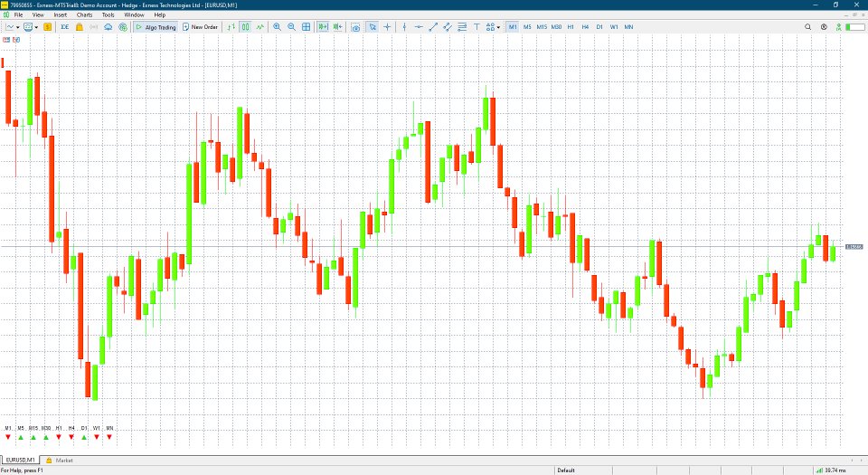Click the connection status bars icon
The width and height of the screenshot is (868, 475).
[x=819, y=470]
